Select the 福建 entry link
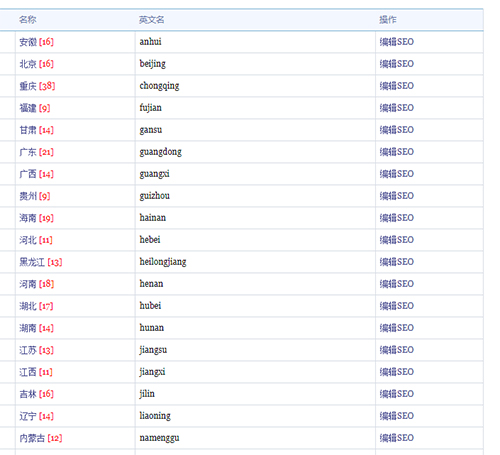Image resolution: width=500 pixels, height=455 pixels. tap(28, 108)
